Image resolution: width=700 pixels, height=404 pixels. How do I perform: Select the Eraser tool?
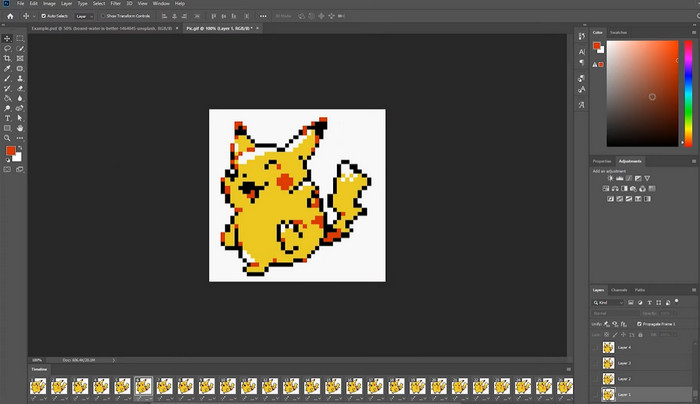click(x=20, y=88)
